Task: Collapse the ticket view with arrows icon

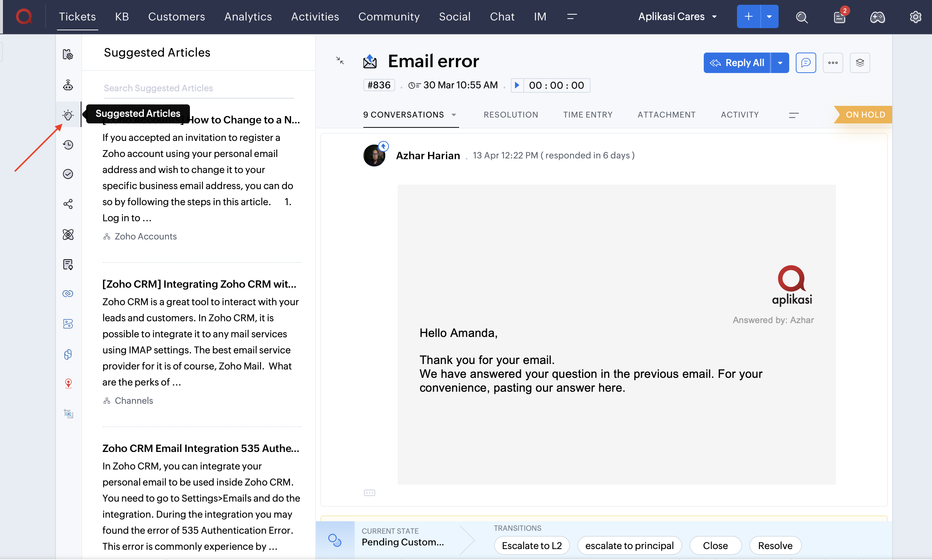Action: [x=340, y=60]
